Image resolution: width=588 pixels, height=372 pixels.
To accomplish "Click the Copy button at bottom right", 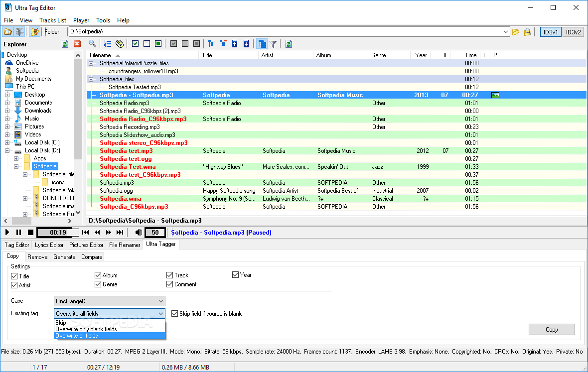I will [552, 330].
